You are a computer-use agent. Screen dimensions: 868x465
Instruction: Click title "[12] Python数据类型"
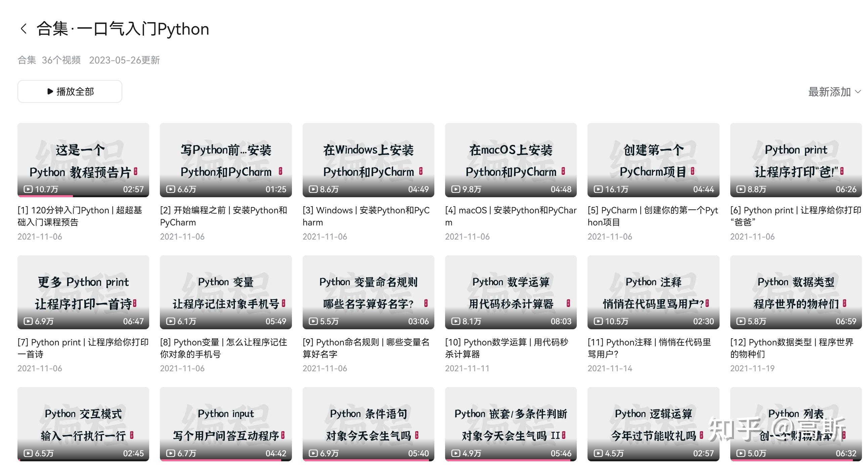tap(792, 348)
